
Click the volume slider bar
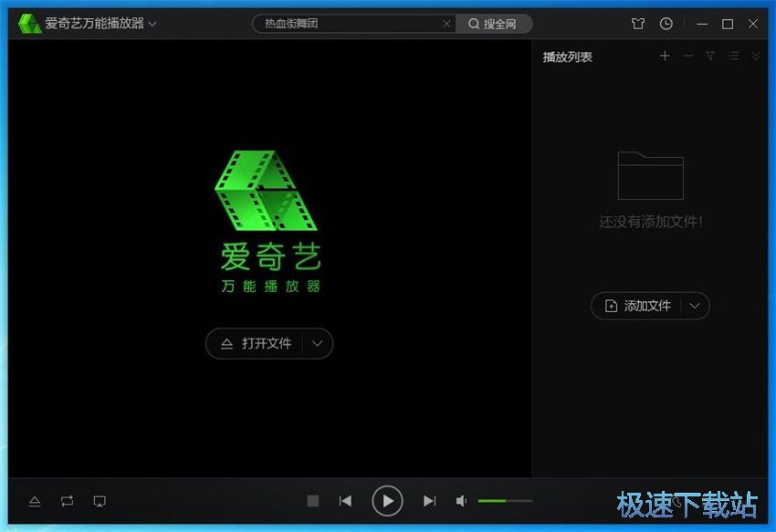pos(505,501)
